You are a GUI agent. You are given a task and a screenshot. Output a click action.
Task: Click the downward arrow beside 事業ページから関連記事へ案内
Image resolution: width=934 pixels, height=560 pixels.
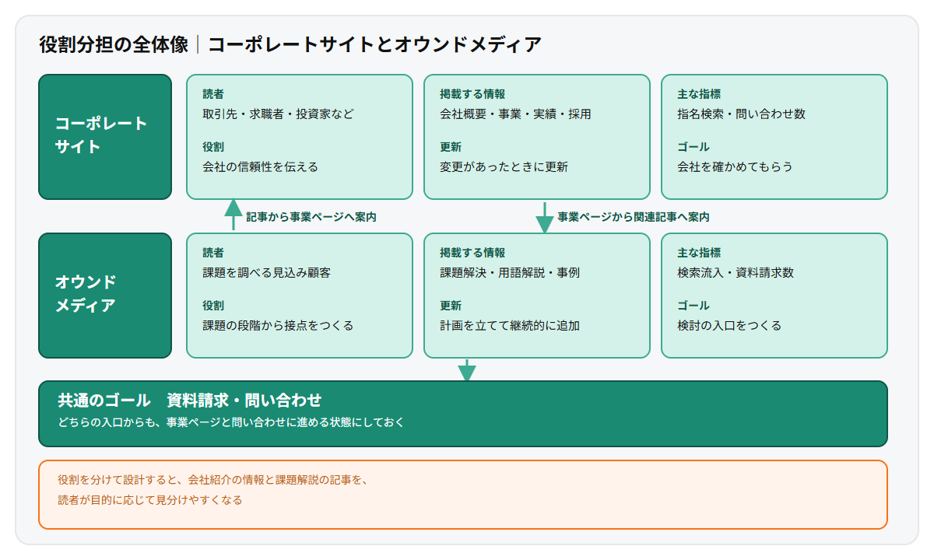pyautogui.click(x=545, y=218)
